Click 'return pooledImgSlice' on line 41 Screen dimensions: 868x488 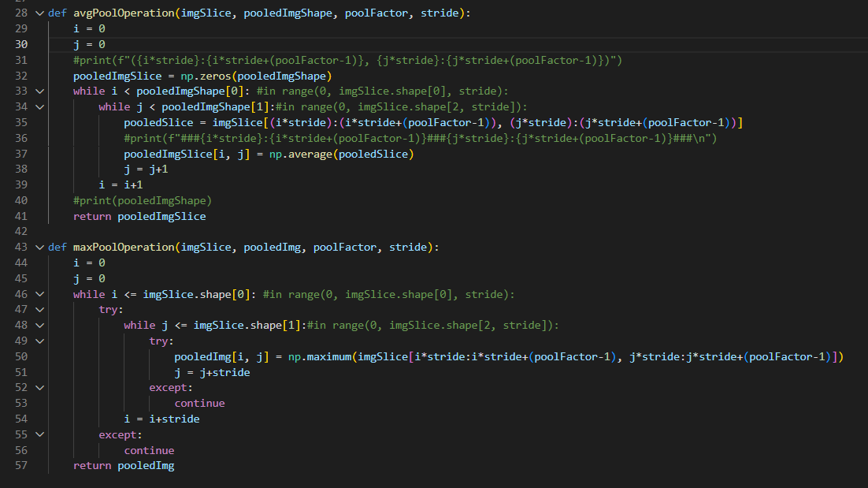pyautogui.click(x=139, y=216)
